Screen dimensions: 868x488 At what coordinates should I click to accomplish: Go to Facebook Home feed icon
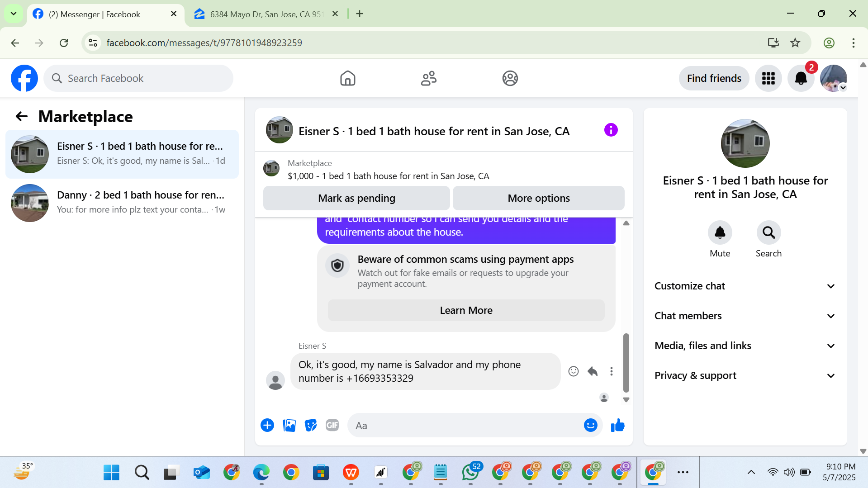pos(347,78)
